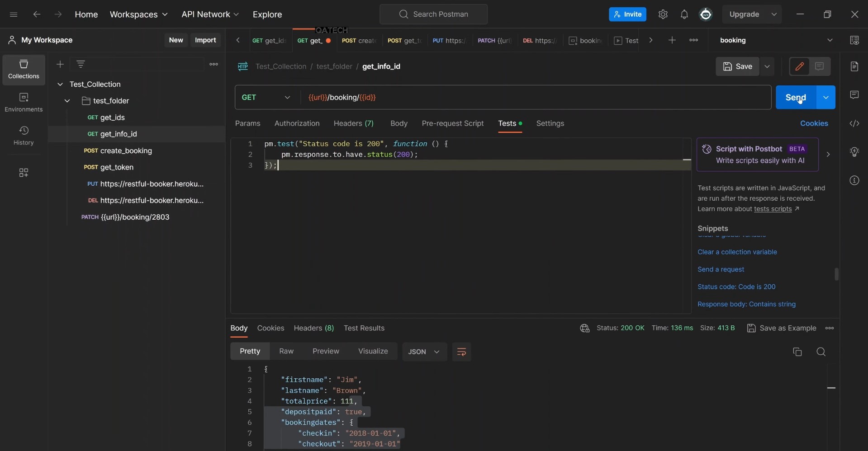The height and width of the screenshot is (451, 868).
Task: Switch to the request Settings tab
Action: pyautogui.click(x=550, y=123)
